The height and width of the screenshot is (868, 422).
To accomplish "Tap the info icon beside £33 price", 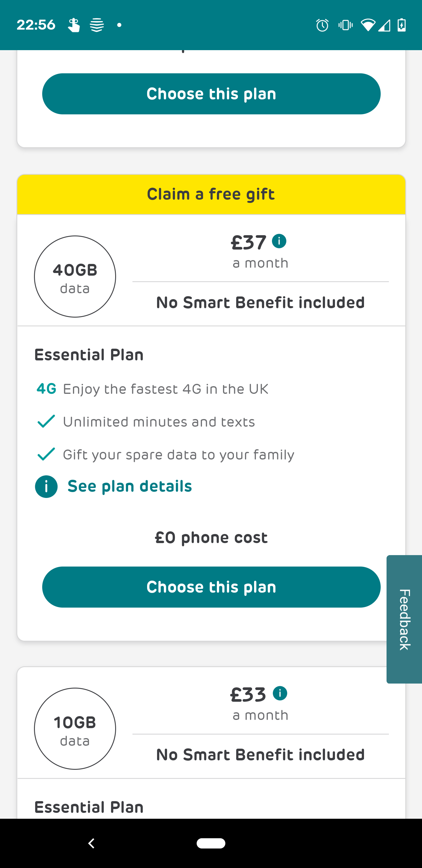I will 280,694.
